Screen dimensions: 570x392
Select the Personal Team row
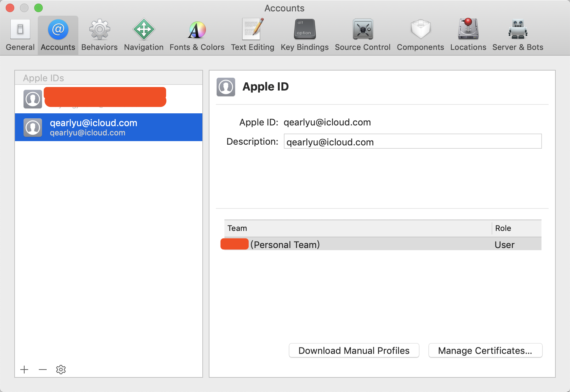tap(321, 244)
